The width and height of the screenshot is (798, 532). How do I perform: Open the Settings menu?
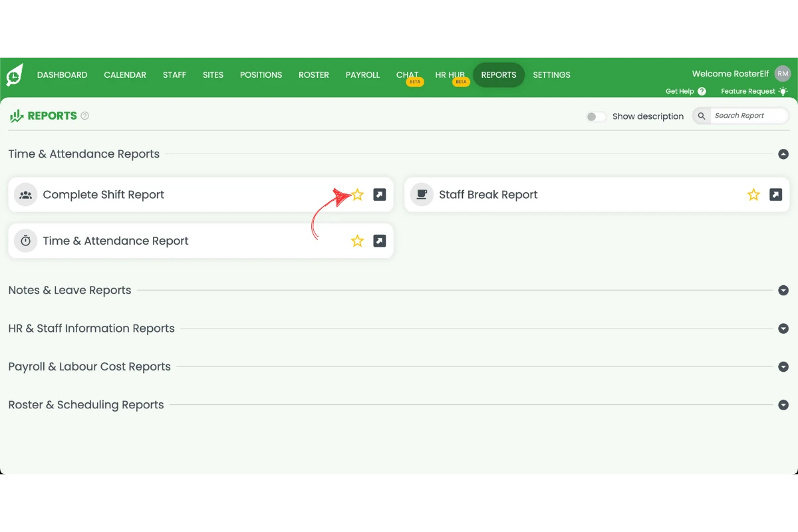coord(551,75)
